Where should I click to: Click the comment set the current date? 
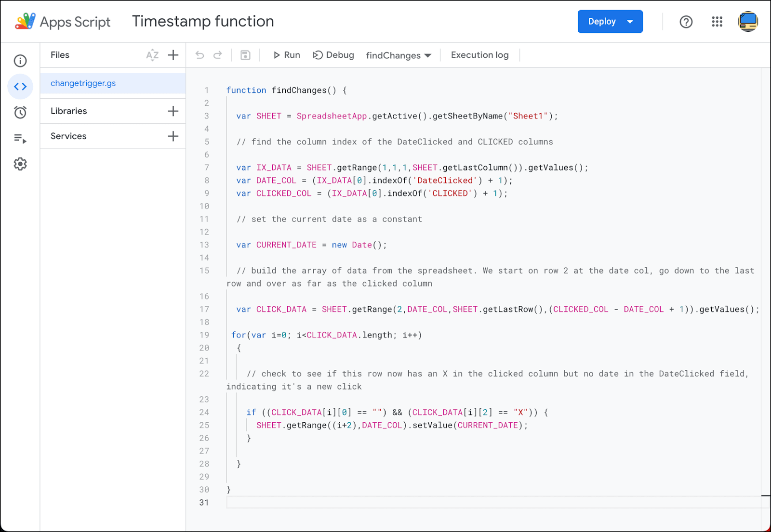pyautogui.click(x=329, y=219)
